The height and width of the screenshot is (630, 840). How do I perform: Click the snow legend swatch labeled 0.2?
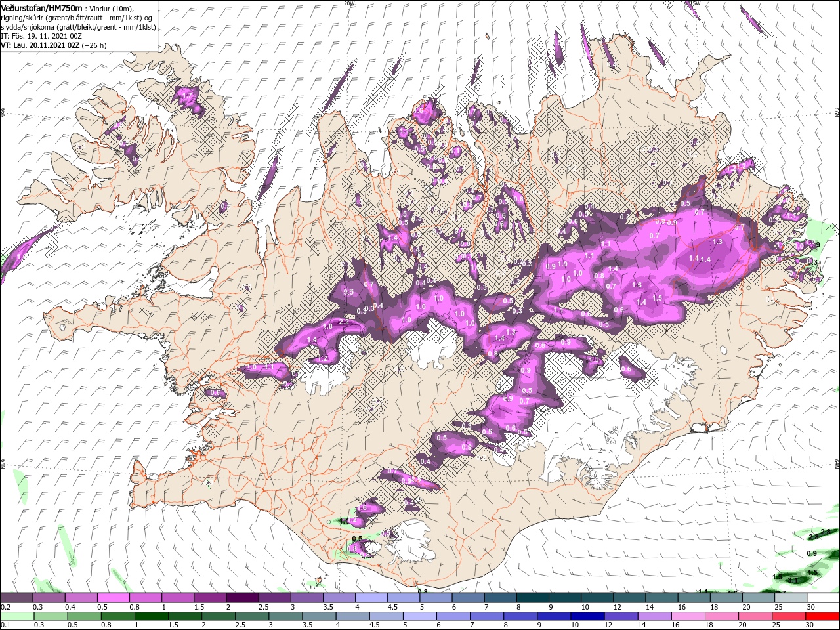16,598
